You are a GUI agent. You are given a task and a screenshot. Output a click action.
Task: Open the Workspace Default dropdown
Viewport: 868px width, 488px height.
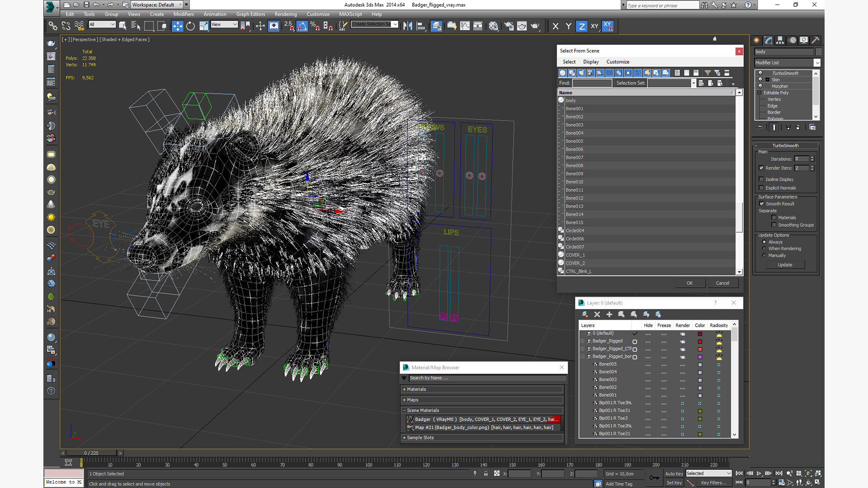click(157, 5)
